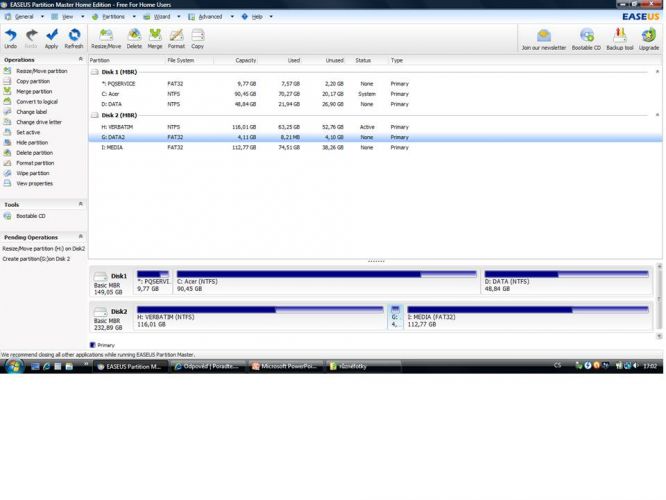This screenshot has height=500, width=666.
Task: Click the Delete toolbar icon
Action: pyautogui.click(x=134, y=39)
